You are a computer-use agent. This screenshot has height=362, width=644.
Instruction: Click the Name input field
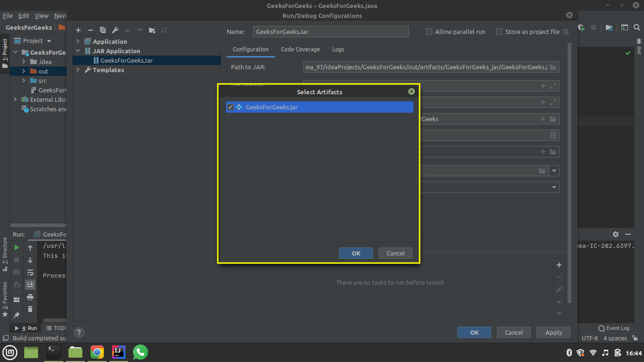[x=330, y=32]
